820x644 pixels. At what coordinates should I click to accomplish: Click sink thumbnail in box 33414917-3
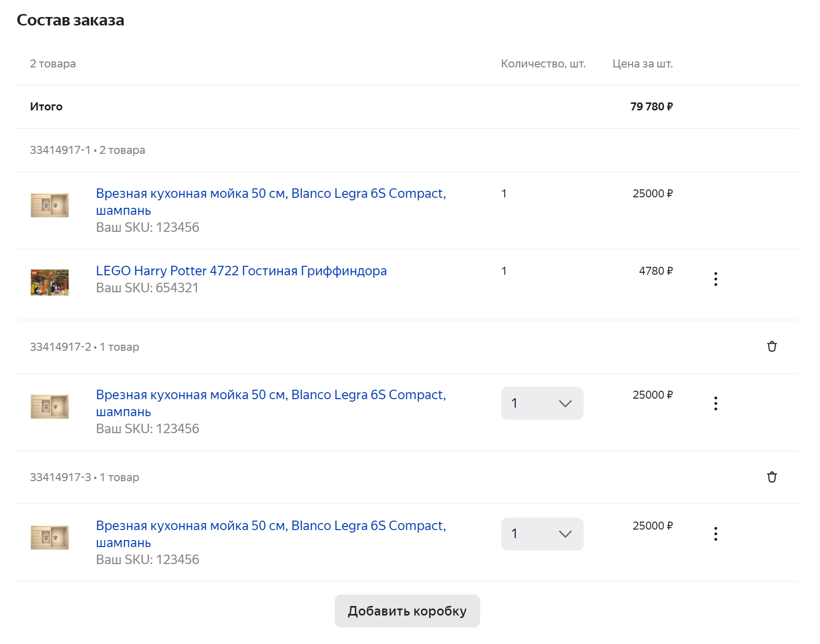coord(49,538)
